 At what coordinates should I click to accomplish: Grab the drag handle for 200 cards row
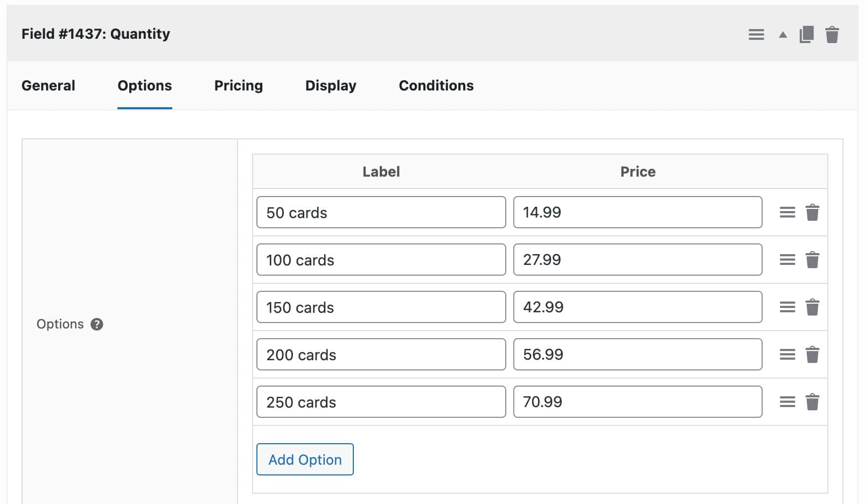(787, 354)
